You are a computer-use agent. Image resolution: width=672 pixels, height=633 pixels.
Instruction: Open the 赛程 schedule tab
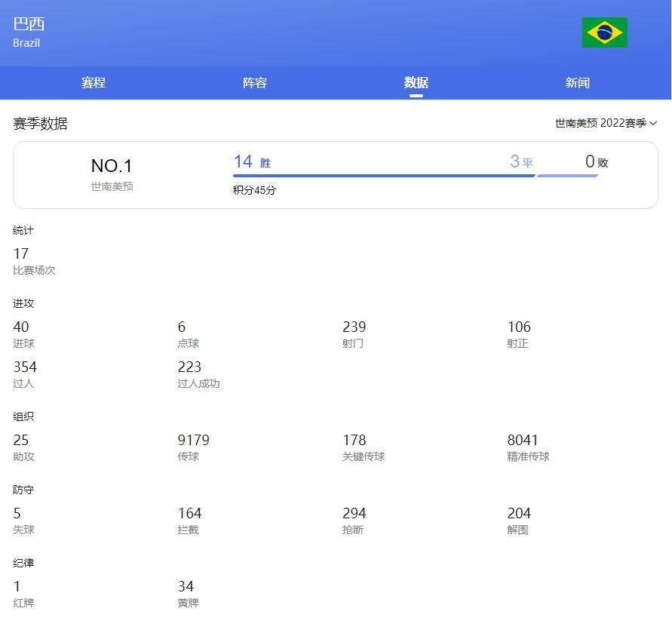tap(94, 83)
